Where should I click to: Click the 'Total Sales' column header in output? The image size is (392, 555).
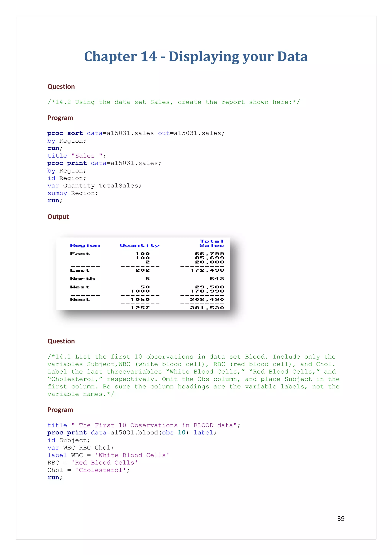point(212,243)
